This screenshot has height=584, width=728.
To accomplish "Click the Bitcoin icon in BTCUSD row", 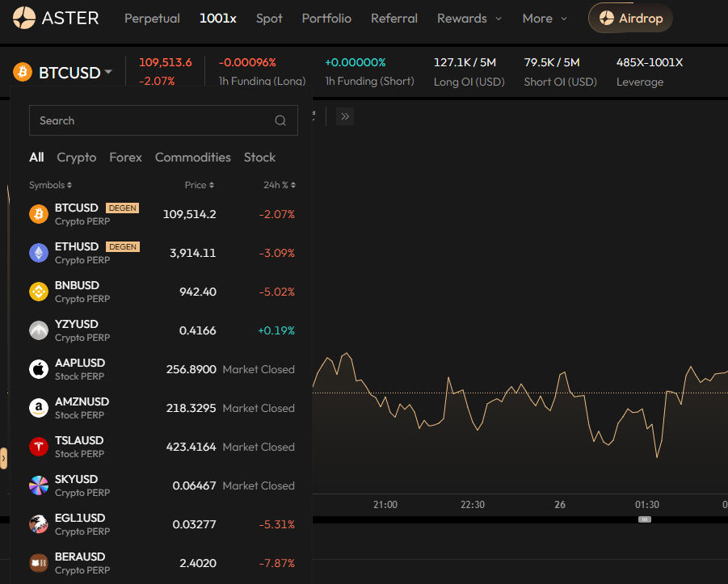I will [39, 214].
